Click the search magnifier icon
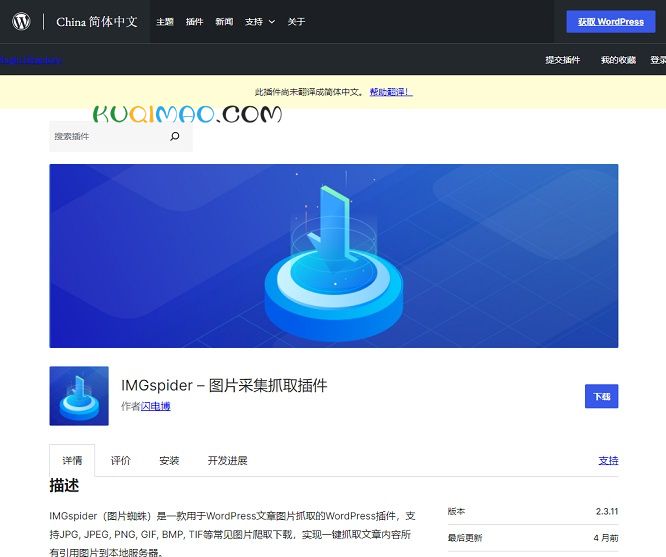Image resolution: width=666 pixels, height=557 pixels. 175,136
